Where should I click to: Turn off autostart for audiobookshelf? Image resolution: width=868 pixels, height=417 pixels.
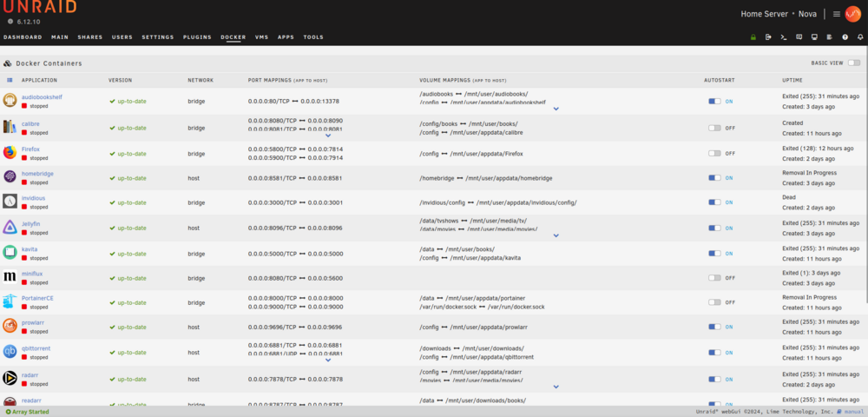(714, 102)
